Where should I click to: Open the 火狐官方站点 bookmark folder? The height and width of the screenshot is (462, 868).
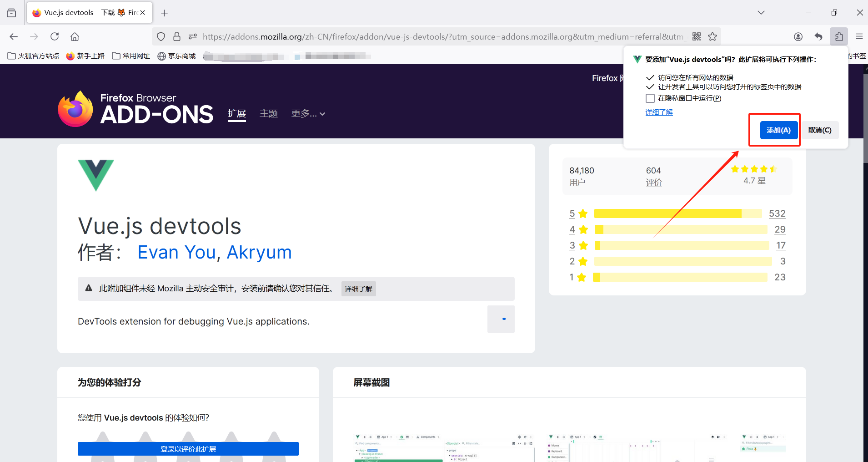pos(34,56)
